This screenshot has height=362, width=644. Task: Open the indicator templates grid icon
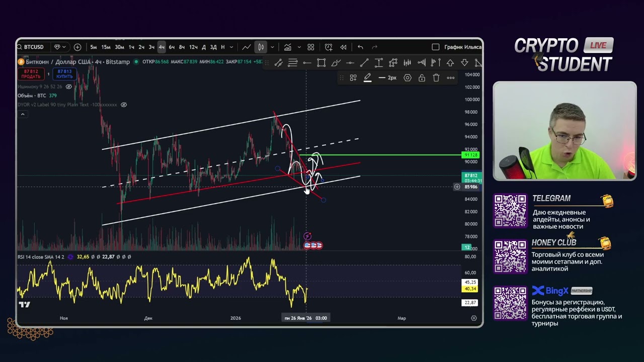[x=311, y=47]
